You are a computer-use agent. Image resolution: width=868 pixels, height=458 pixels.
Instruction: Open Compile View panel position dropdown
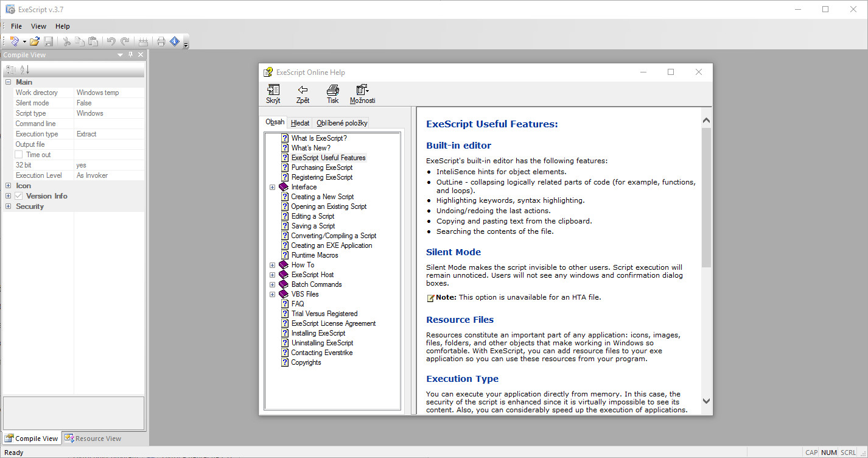point(121,55)
